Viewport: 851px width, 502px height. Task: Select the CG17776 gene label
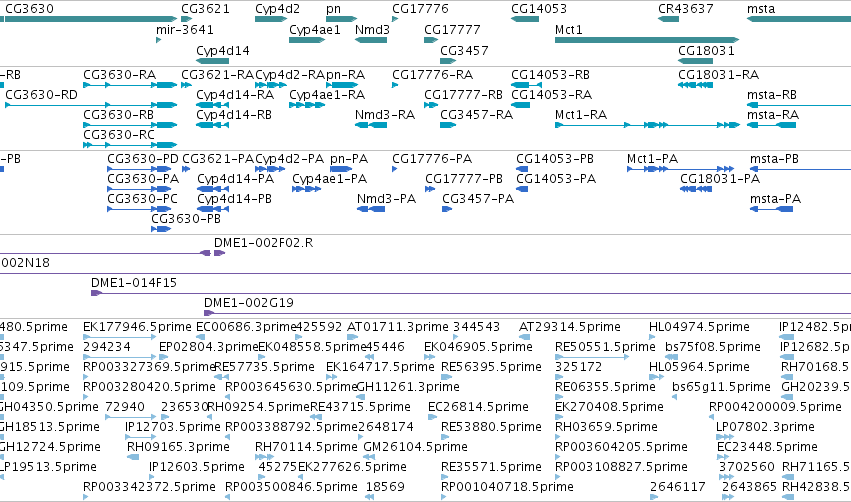click(x=420, y=9)
